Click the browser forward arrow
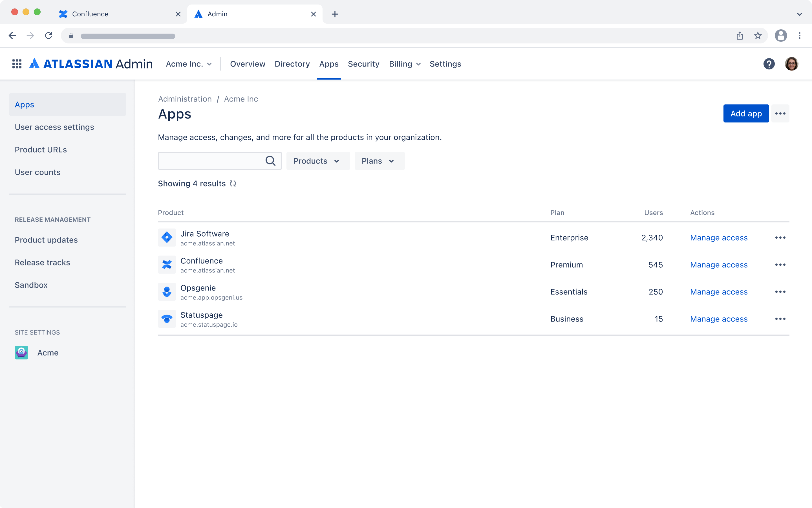This screenshot has height=508, width=812. (x=30, y=36)
